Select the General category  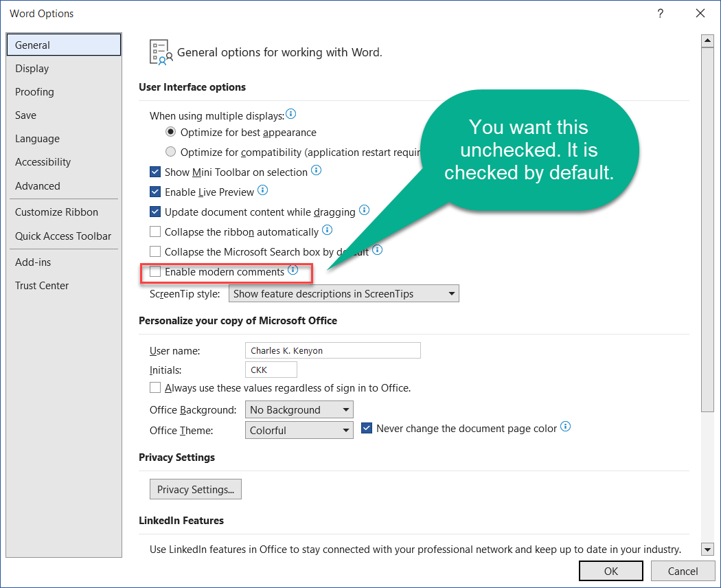64,45
